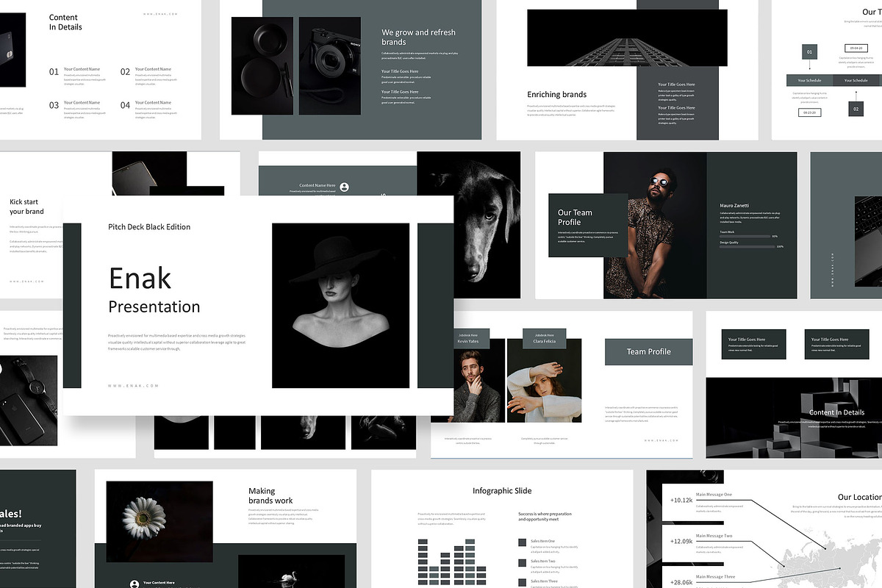Click the Sales Item One label
This screenshot has height=588, width=882.
543,541
